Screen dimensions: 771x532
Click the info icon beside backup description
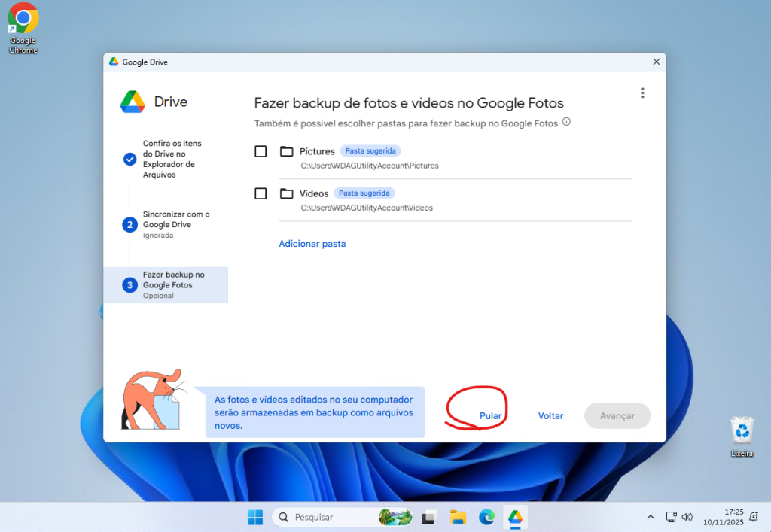(566, 122)
